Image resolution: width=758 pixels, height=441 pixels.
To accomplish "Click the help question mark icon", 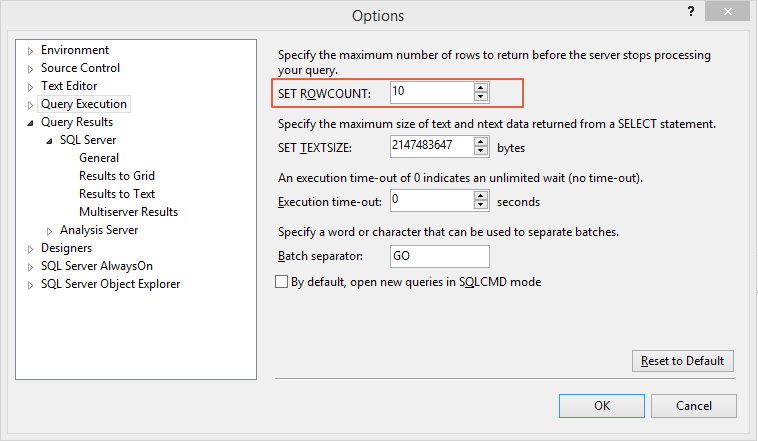I will click(691, 11).
